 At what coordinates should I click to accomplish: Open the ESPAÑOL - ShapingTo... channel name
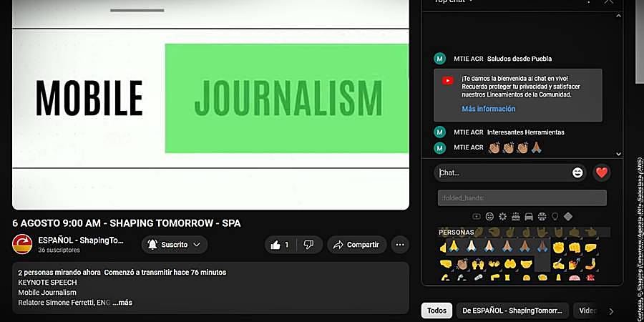click(81, 240)
